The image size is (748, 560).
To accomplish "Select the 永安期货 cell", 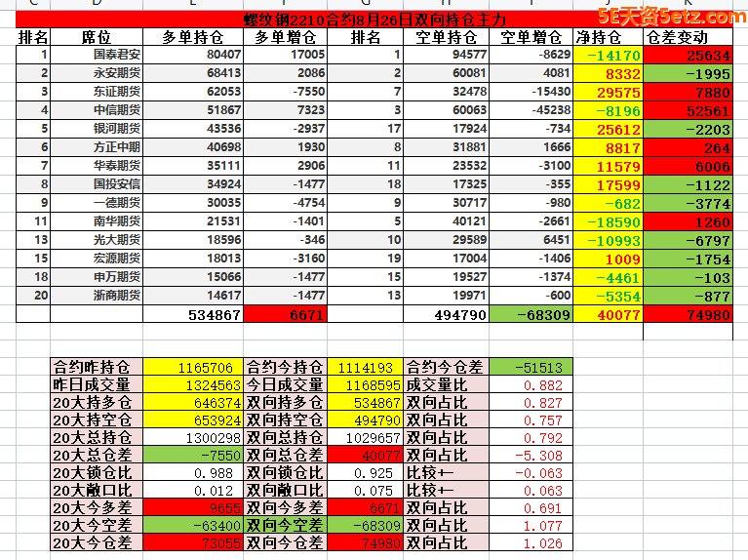I will (97, 73).
